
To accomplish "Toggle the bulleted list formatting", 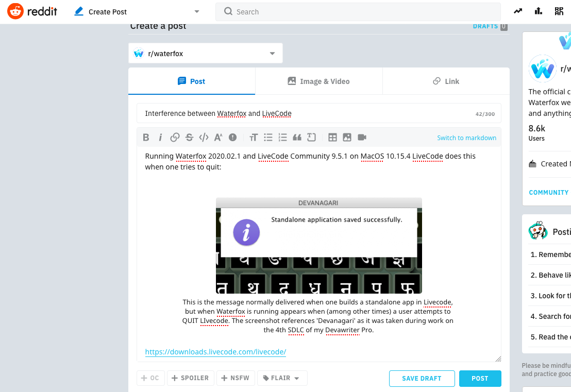I will point(268,138).
